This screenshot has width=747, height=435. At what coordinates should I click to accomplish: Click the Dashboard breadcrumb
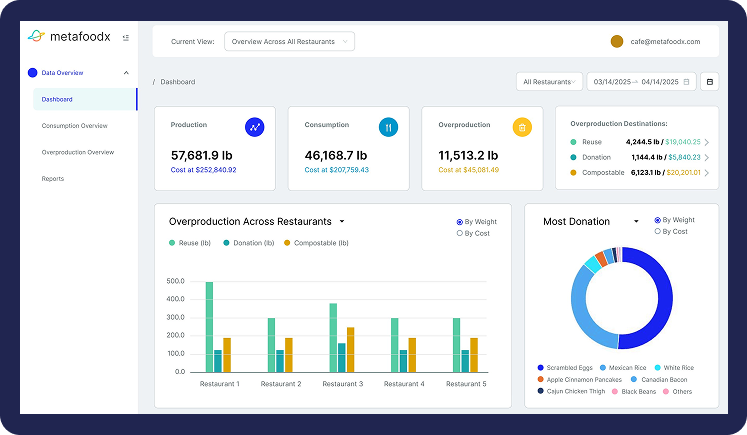178,82
